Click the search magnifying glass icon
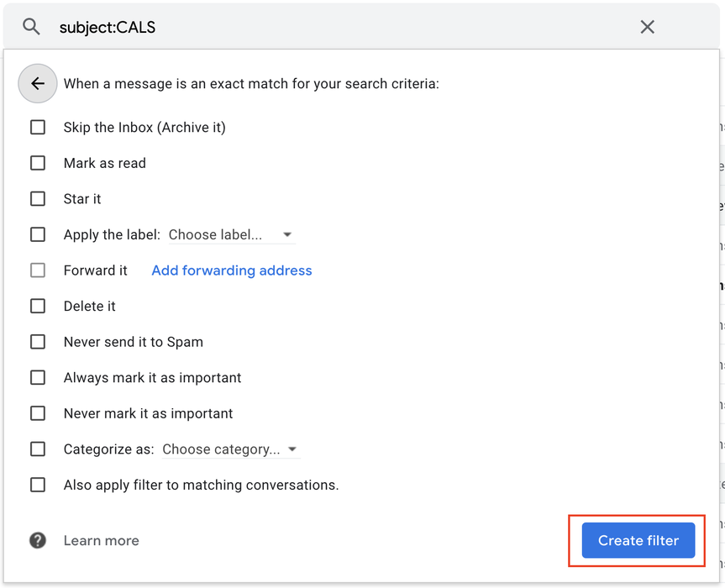The height and width of the screenshot is (588, 725). (x=31, y=26)
